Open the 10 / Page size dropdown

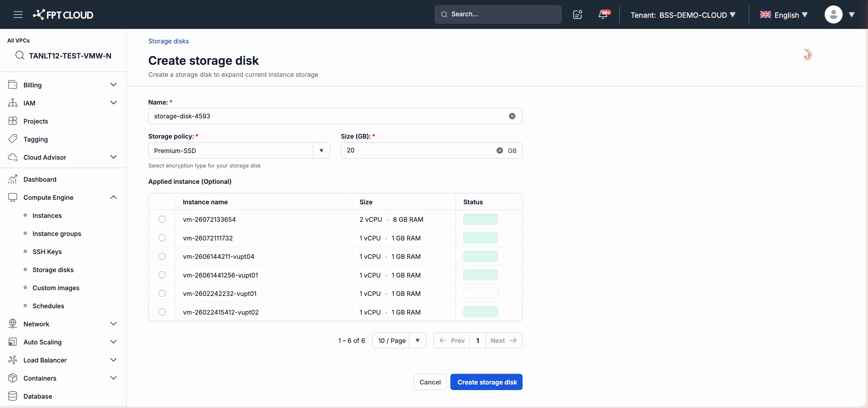[x=399, y=340]
